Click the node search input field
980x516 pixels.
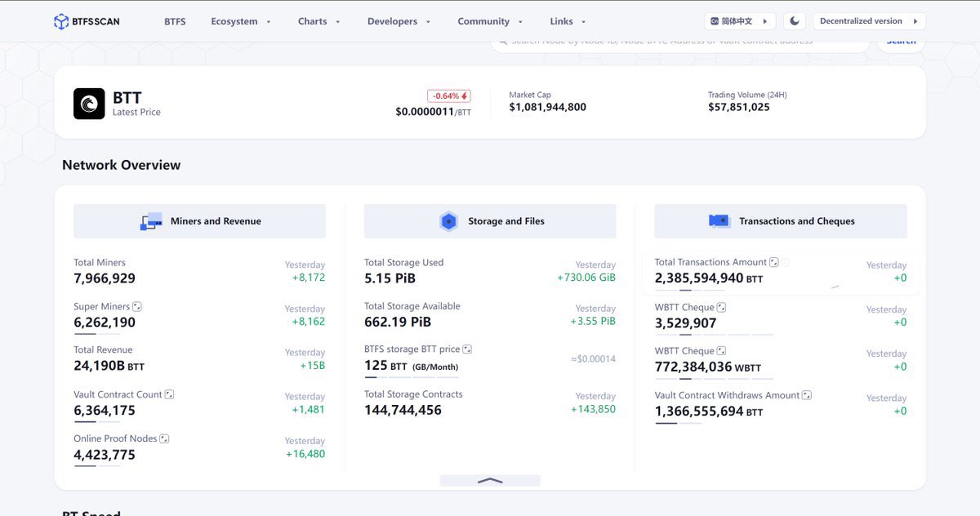678,39
